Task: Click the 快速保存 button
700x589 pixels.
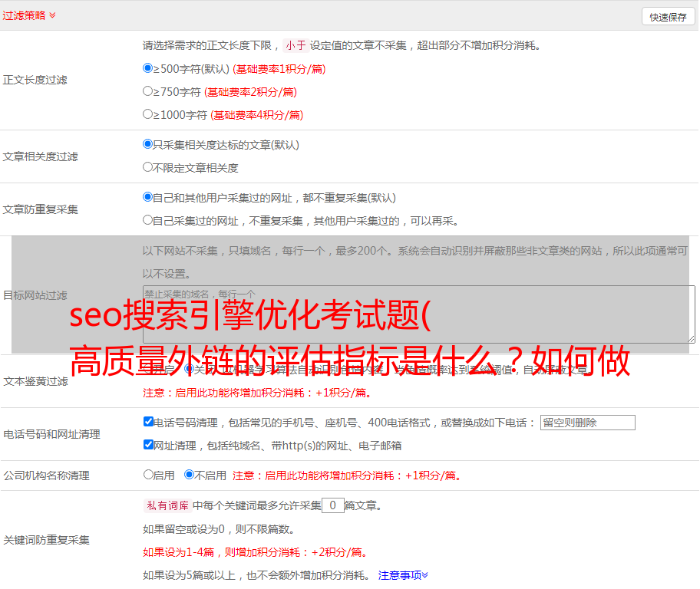Action: (x=668, y=17)
